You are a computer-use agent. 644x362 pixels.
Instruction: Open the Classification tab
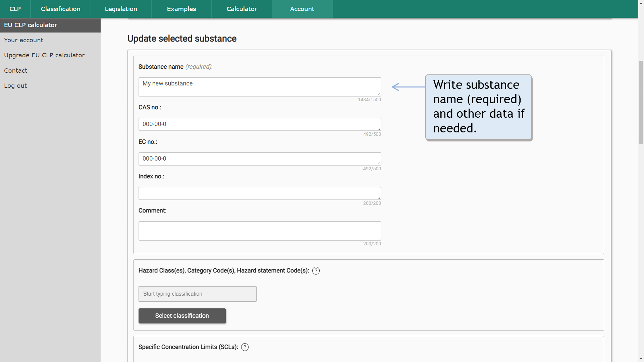point(61,9)
